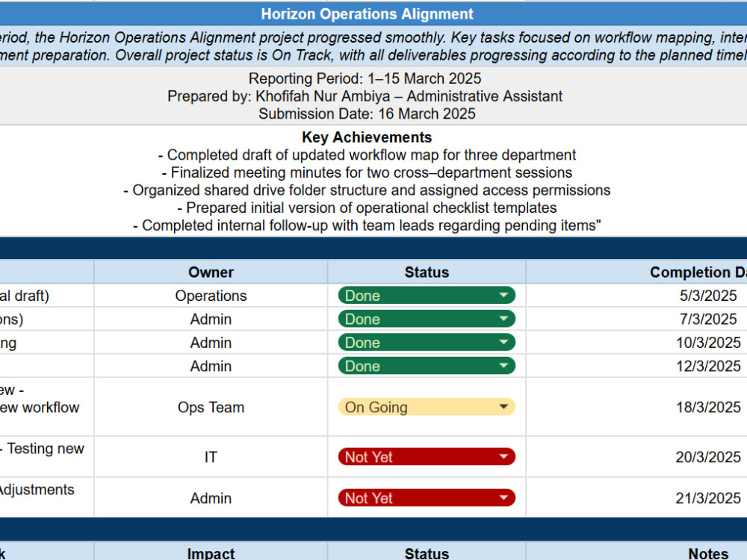
Task: Select the Horizon Operations Alignment title cell
Action: point(367,13)
